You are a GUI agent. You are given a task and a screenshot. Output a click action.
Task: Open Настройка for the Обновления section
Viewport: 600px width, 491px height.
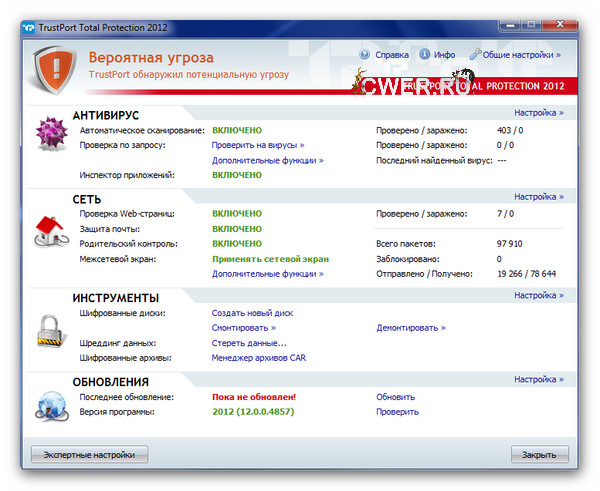click(538, 380)
